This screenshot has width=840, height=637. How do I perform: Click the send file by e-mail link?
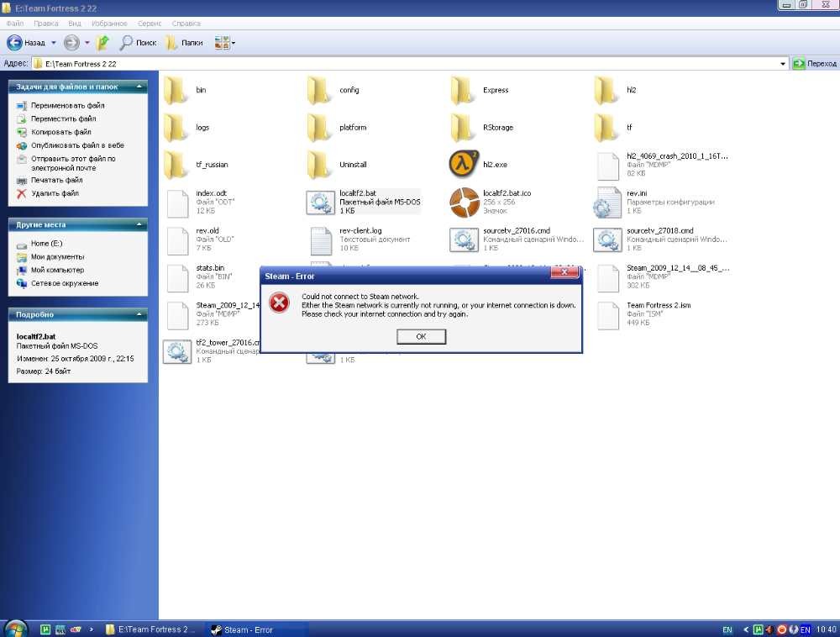73,163
